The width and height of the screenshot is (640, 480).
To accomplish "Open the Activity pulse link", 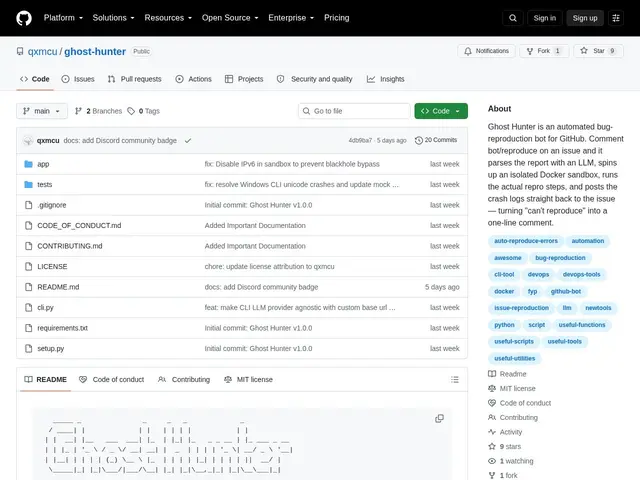I will point(505,432).
